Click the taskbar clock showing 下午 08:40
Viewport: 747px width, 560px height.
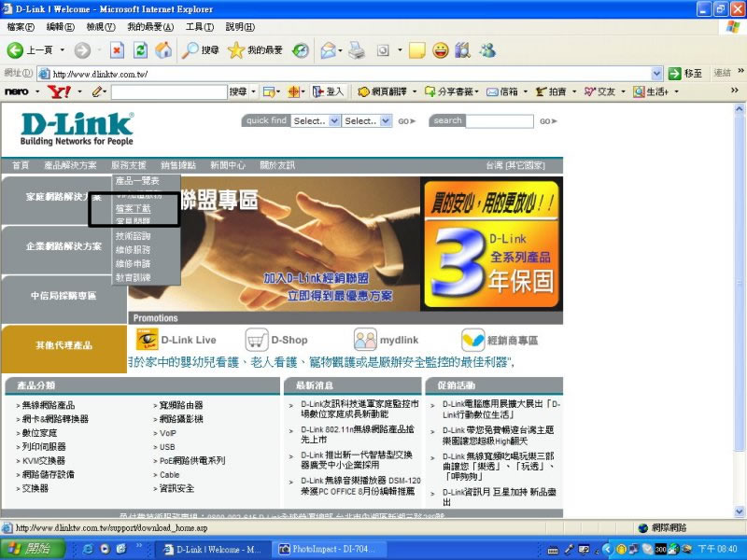click(x=717, y=549)
